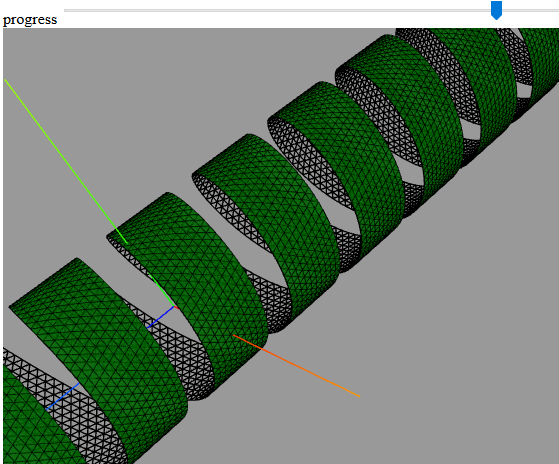Image resolution: width=559 pixels, height=464 pixels.
Task: Click the long light-green axis line
Action: point(66,161)
